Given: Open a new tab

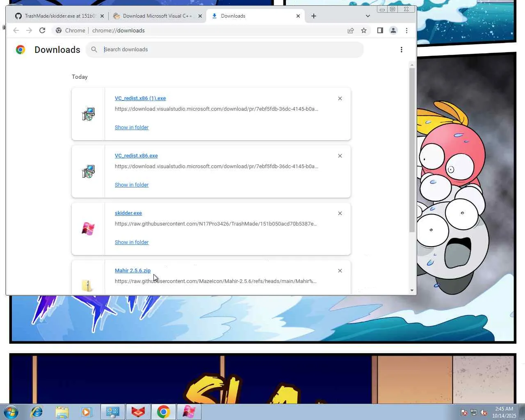Looking at the screenshot, I should [314, 16].
